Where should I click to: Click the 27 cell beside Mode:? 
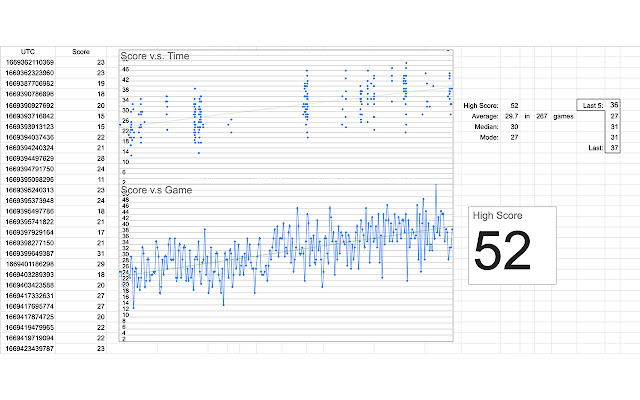point(510,138)
